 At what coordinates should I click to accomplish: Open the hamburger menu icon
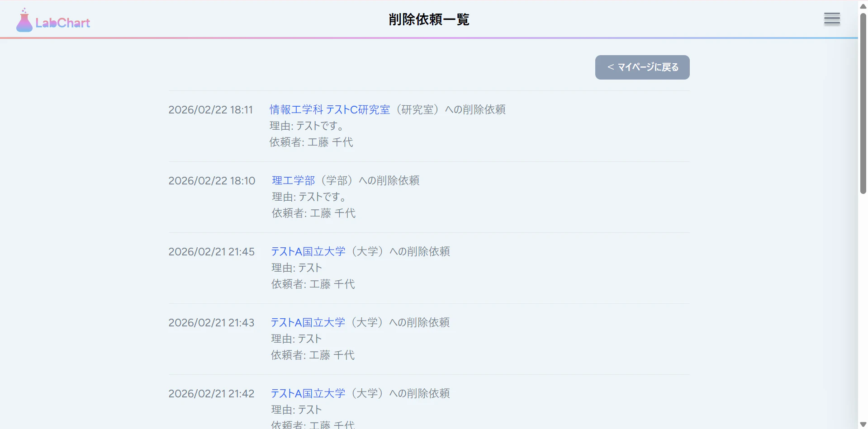[x=832, y=19]
